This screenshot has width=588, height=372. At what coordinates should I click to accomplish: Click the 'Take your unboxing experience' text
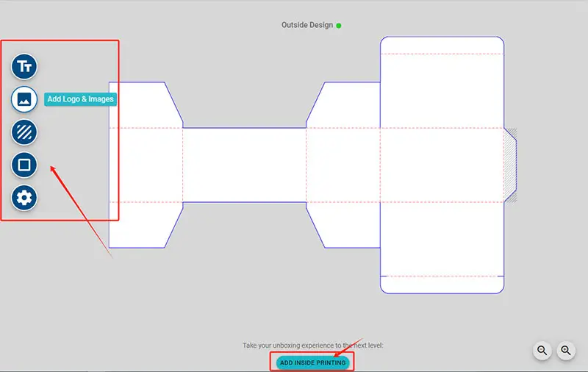click(x=313, y=346)
